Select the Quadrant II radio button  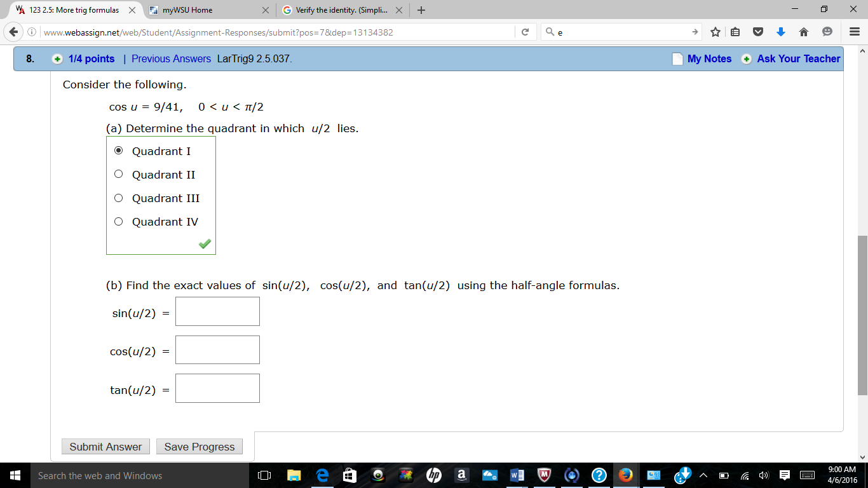(118, 174)
